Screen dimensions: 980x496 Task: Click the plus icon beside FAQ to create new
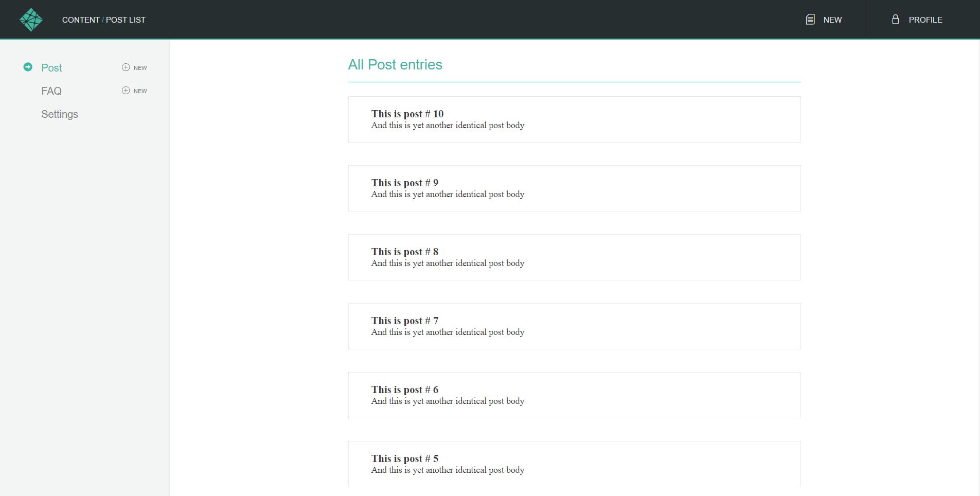125,90
